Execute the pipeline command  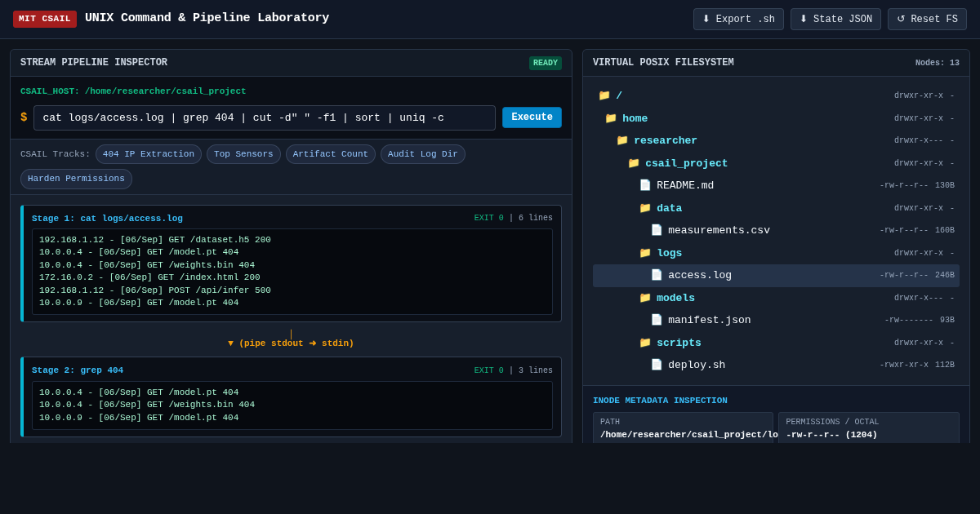tap(532, 117)
